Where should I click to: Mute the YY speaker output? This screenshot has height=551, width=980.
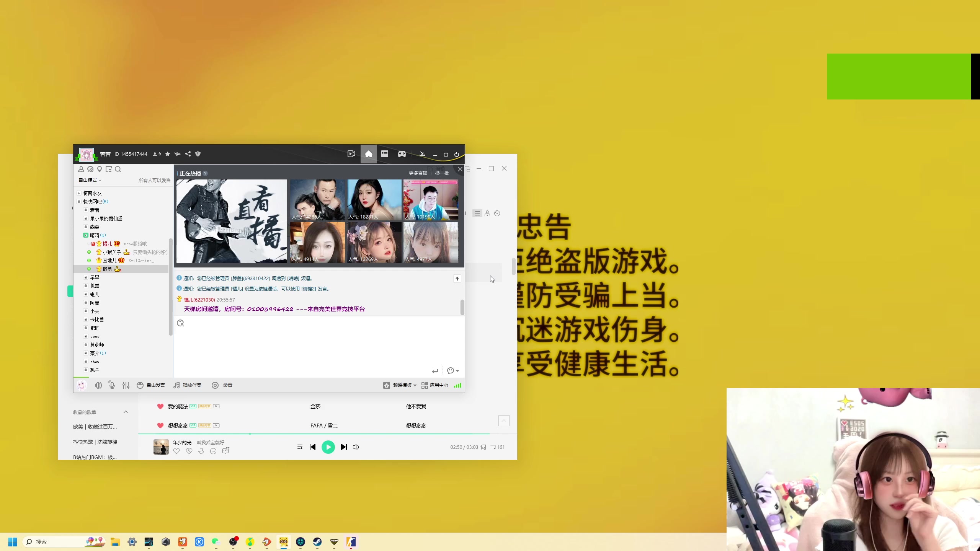coord(98,385)
